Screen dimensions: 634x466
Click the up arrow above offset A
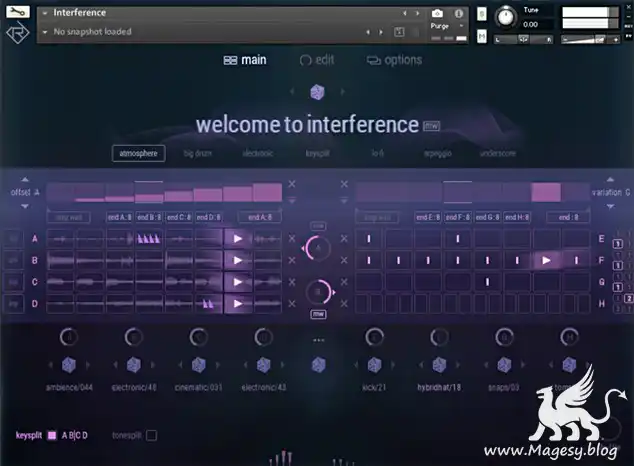click(25, 179)
